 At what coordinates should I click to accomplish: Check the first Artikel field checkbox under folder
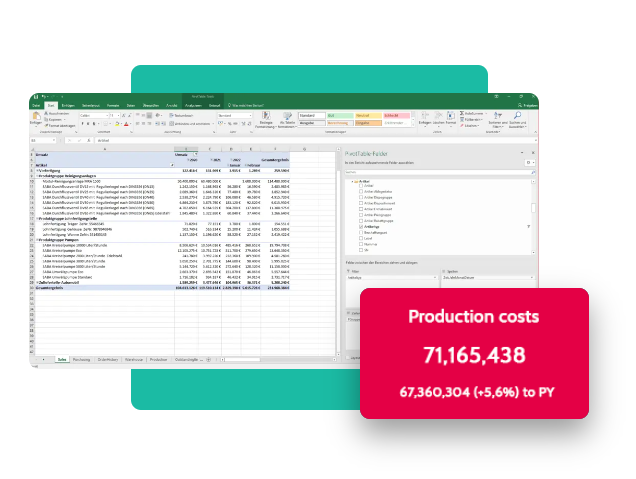click(361, 186)
